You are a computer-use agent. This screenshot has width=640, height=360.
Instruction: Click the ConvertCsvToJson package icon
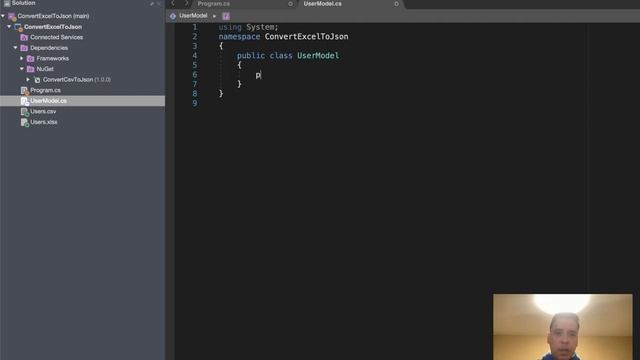[37, 80]
